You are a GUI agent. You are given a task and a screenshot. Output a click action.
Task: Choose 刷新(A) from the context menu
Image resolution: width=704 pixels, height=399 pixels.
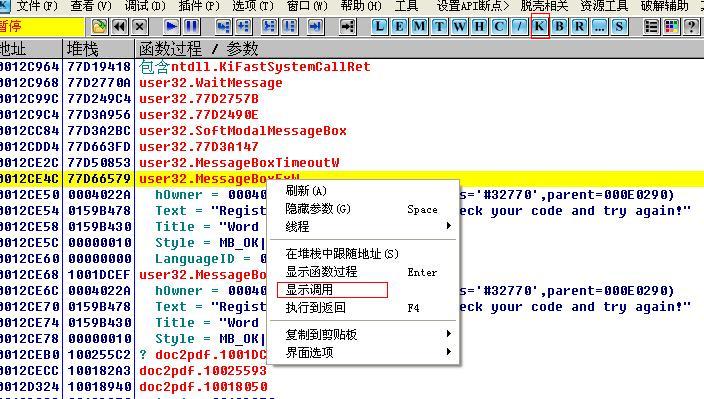coord(364,191)
